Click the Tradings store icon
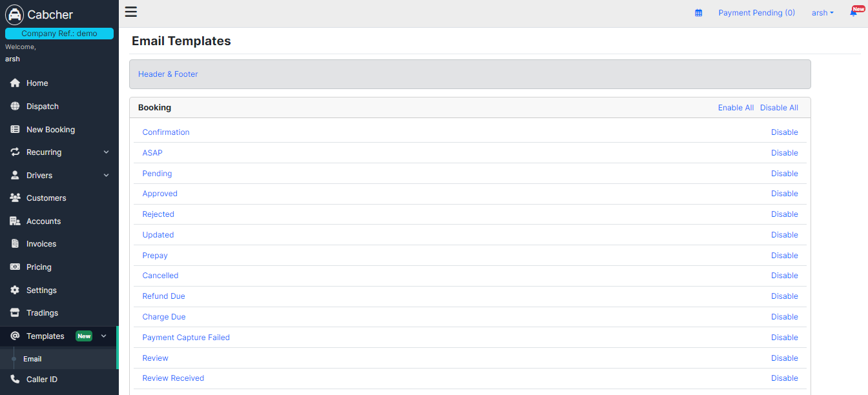Image resolution: width=868 pixels, height=395 pixels. pyautogui.click(x=15, y=313)
